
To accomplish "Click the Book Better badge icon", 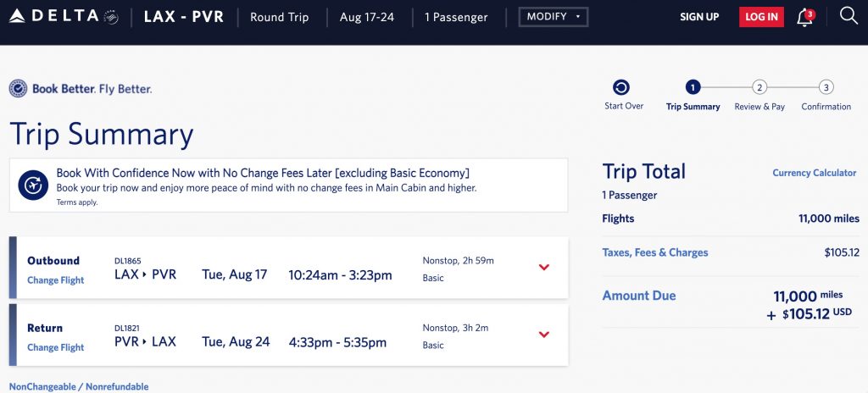I will point(18,89).
